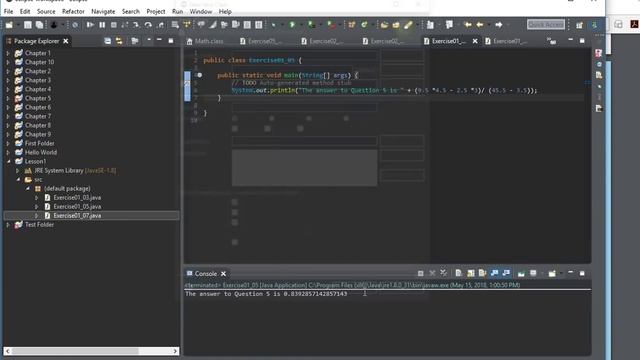
Task: Toggle Scroll Lock in Console toolbar
Action: 471,273
